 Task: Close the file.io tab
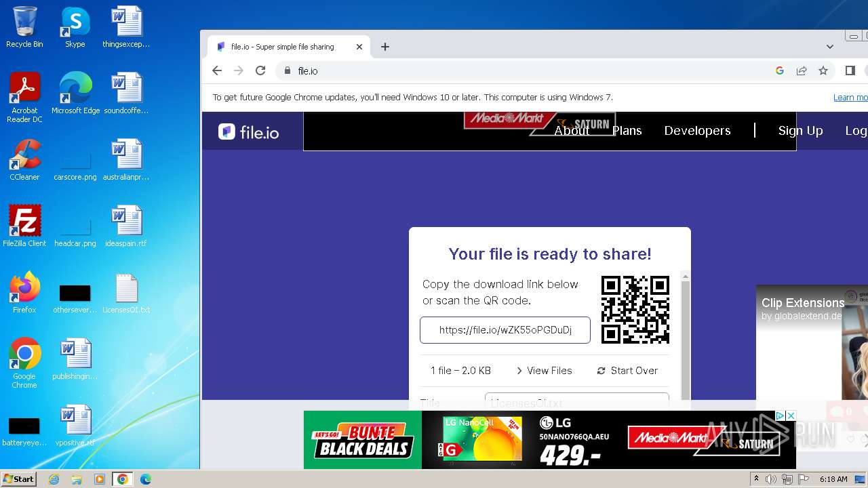pos(359,47)
